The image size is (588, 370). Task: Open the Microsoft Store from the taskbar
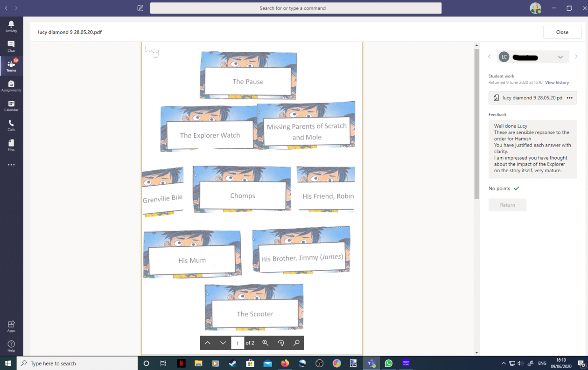tap(250, 363)
